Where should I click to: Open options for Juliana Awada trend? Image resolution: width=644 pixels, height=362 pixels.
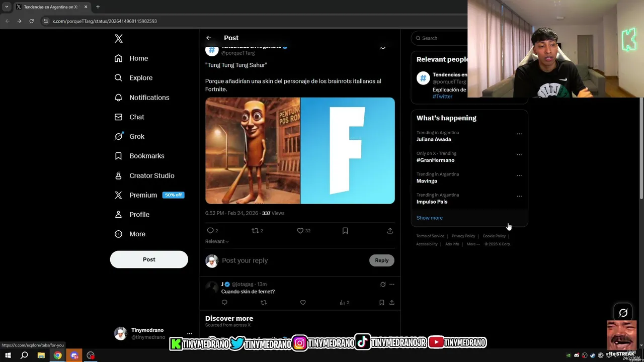[519, 134]
